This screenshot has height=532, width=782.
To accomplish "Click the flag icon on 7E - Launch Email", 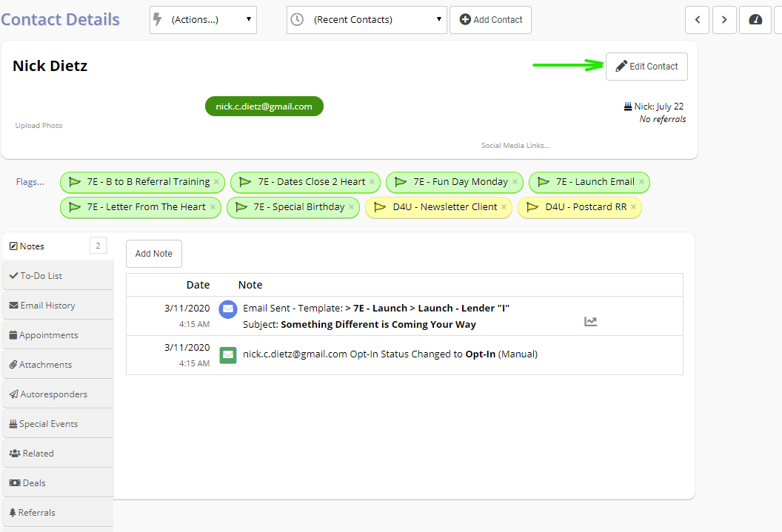I will coord(544,182).
